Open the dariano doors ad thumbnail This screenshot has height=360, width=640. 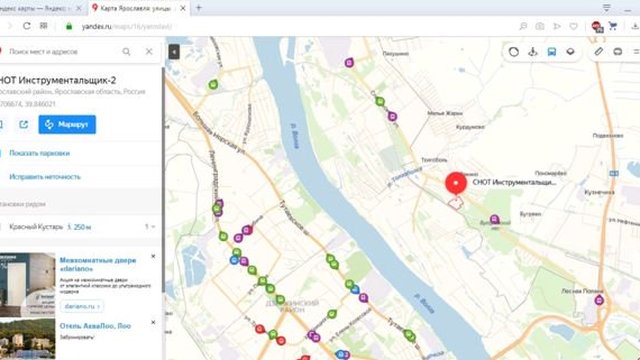coord(27,284)
